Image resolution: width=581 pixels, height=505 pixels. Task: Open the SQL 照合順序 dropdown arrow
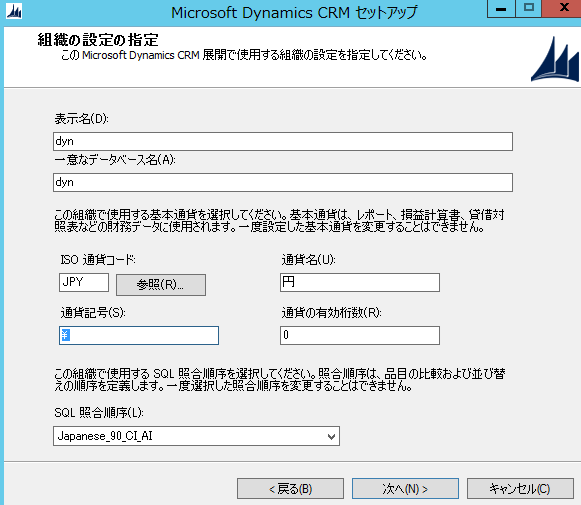[x=331, y=436]
